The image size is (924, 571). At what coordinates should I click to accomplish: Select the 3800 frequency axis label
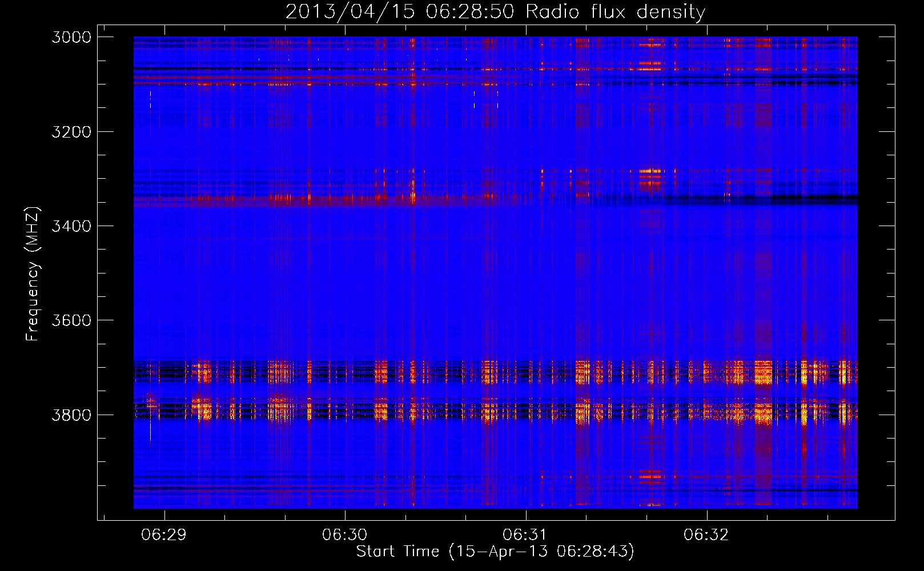71,415
